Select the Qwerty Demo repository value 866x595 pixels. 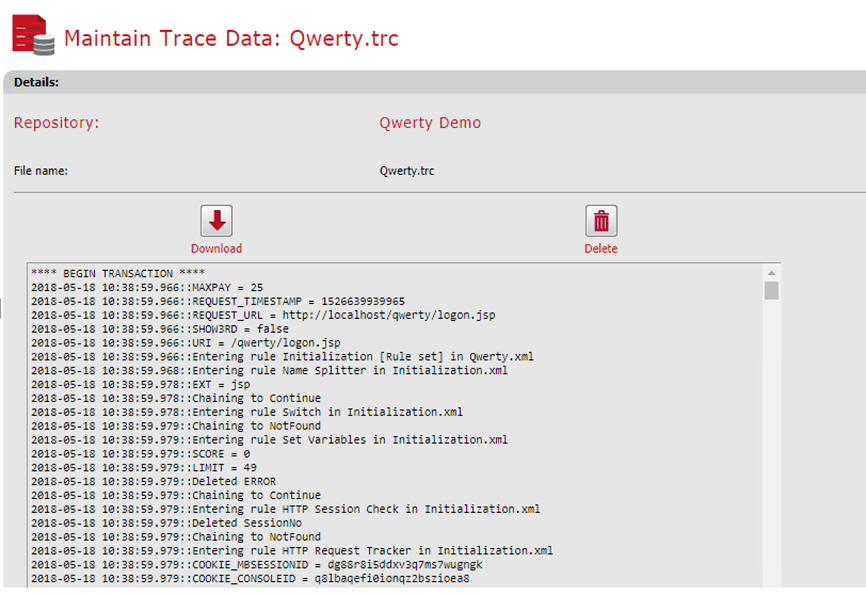[x=430, y=123]
